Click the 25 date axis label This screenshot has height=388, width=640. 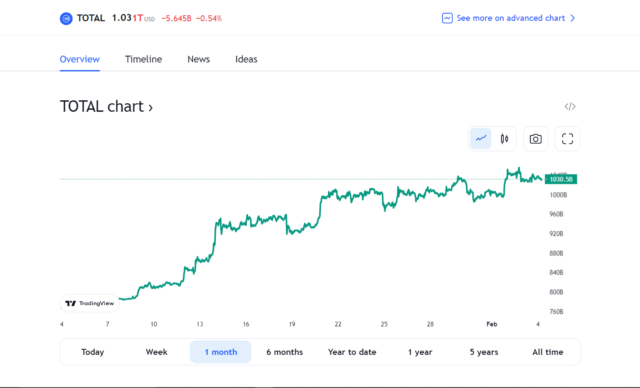(x=384, y=324)
